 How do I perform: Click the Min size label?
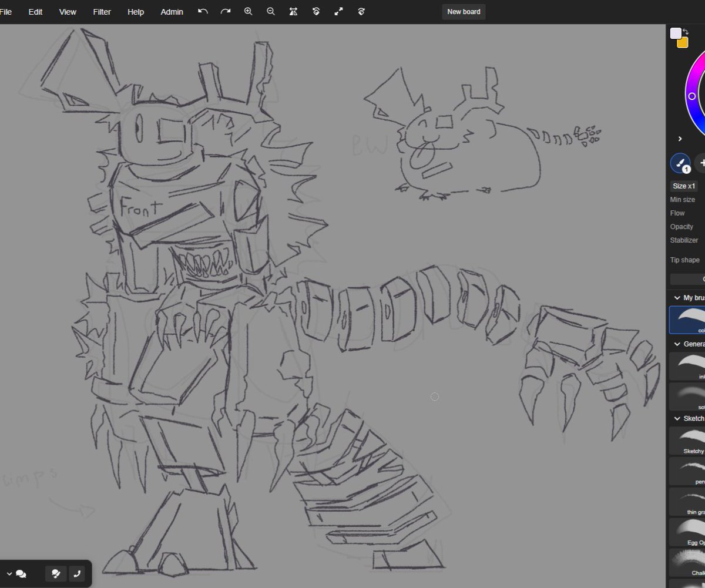(682, 200)
